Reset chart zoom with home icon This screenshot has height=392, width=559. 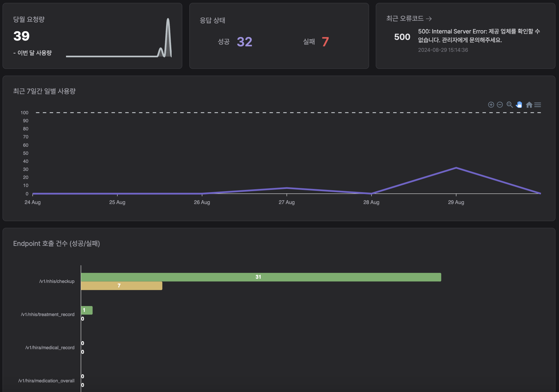(x=529, y=105)
